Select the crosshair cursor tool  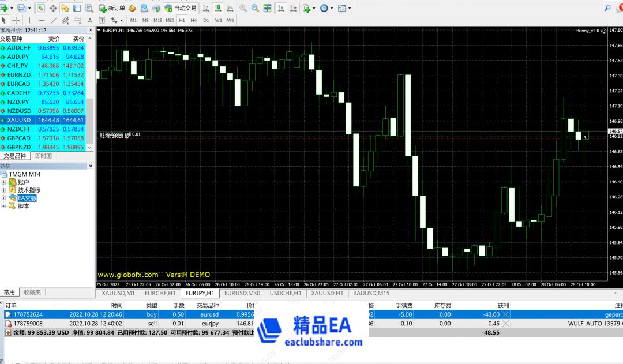[x=16, y=20]
